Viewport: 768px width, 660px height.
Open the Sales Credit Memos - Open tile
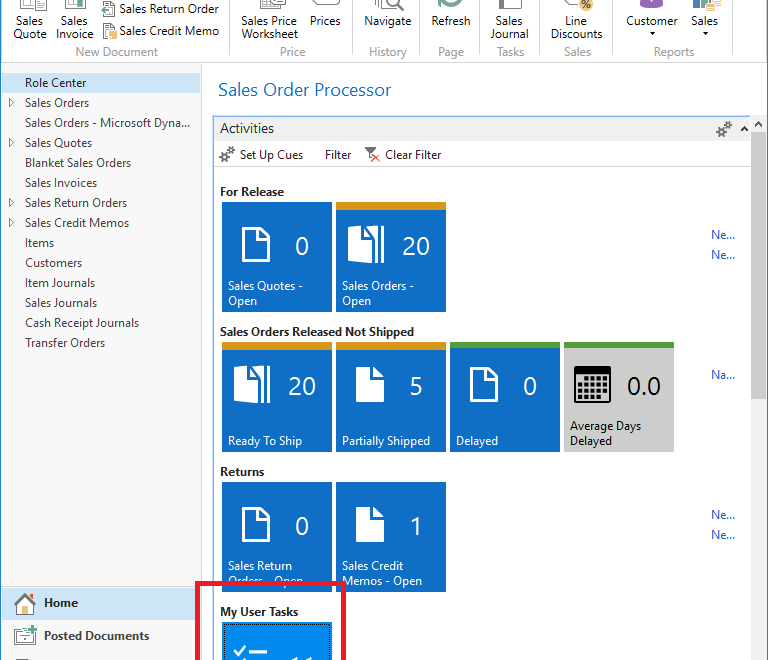(391, 537)
